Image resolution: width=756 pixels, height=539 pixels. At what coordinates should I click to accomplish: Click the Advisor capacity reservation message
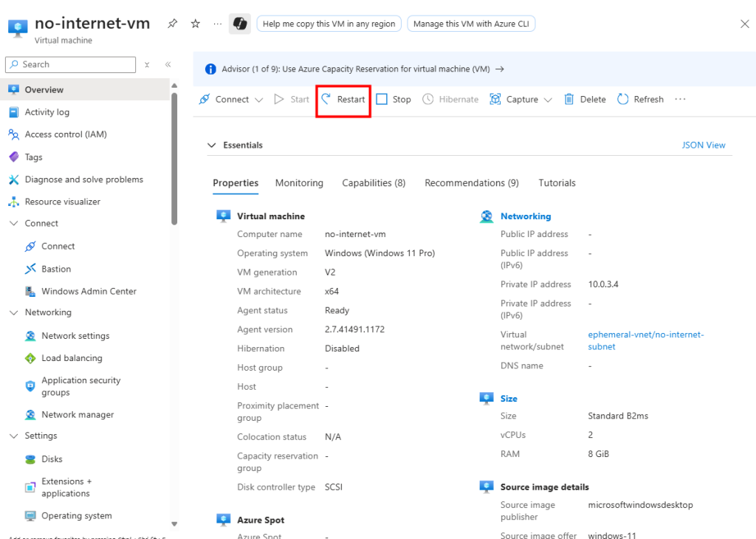click(x=356, y=69)
